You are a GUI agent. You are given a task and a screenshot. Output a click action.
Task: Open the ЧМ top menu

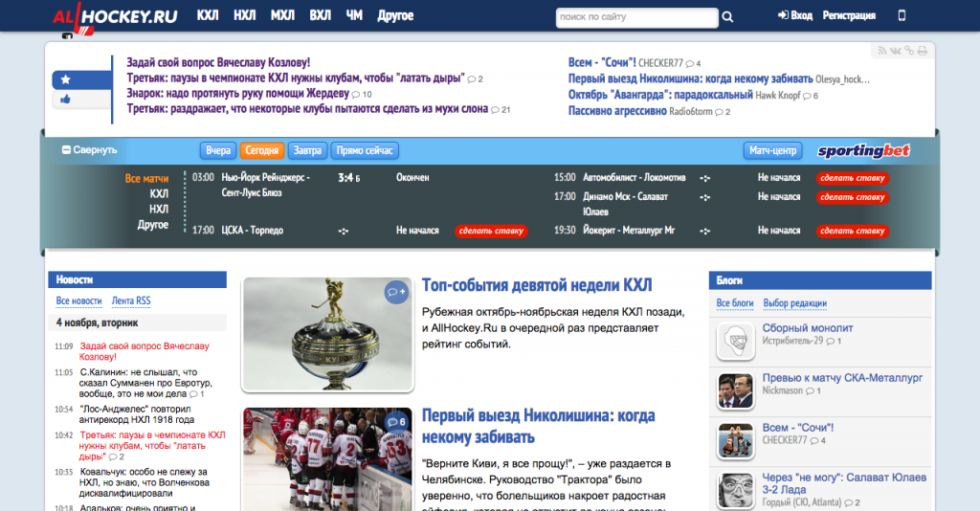click(354, 15)
